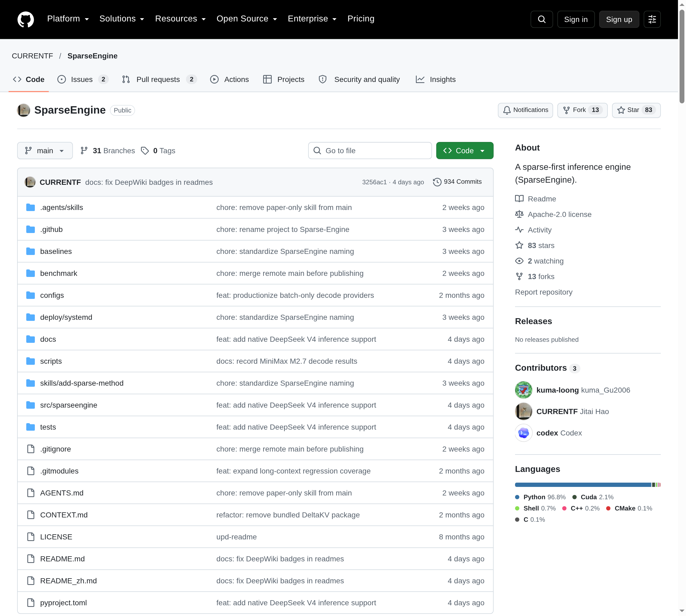Viewport: 686px width, 616px height.
Task: Open the appearance settings sliders icon
Action: pyautogui.click(x=652, y=19)
